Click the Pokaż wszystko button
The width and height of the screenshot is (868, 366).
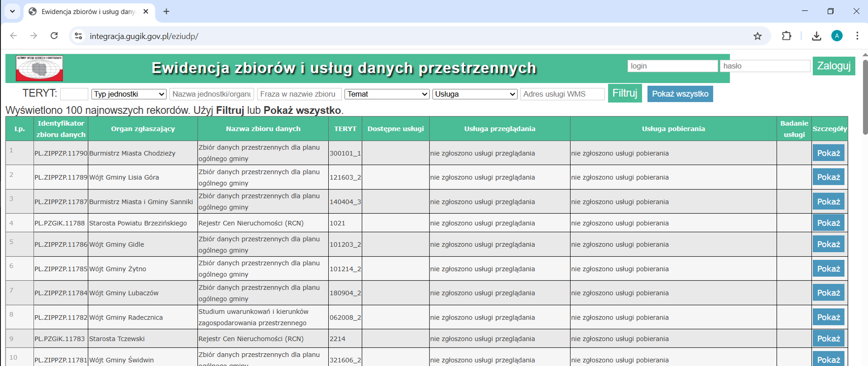[680, 94]
